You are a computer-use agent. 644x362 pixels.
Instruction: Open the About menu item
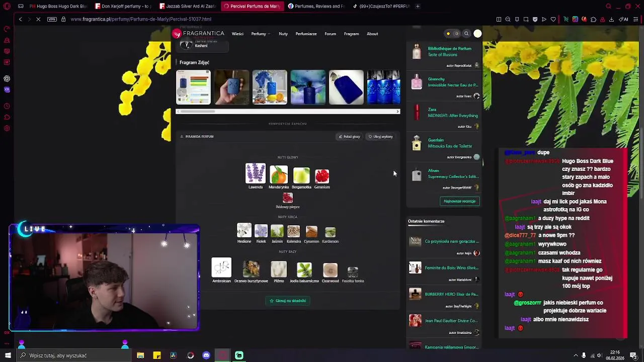tap(372, 34)
